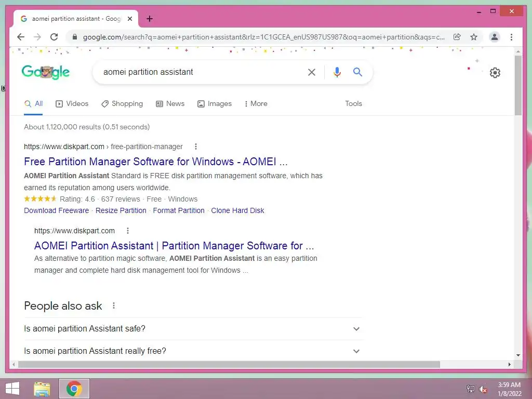Click 'Rating: 4.6' text
This screenshot has height=399, width=532.
[x=77, y=199]
